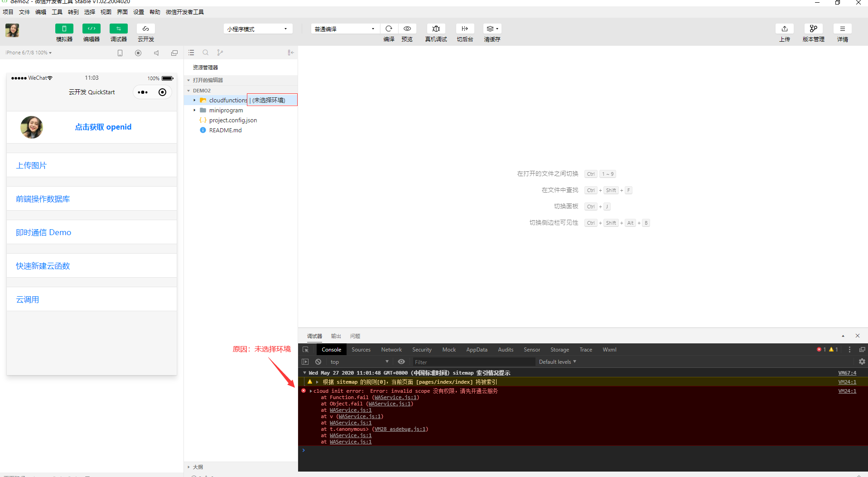This screenshot has width=868, height=477.
Task: Click the preview eye icon
Action: [407, 29]
